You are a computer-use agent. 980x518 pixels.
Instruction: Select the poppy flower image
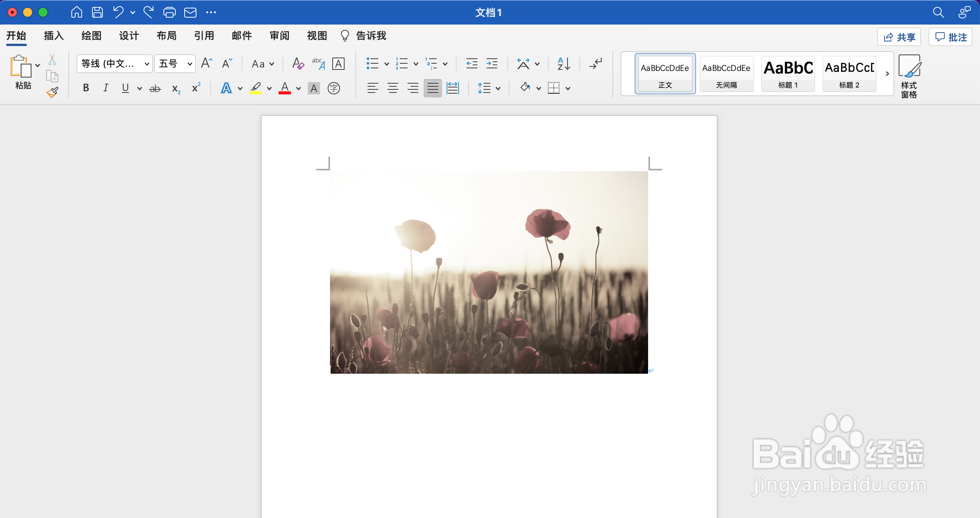pos(489,272)
